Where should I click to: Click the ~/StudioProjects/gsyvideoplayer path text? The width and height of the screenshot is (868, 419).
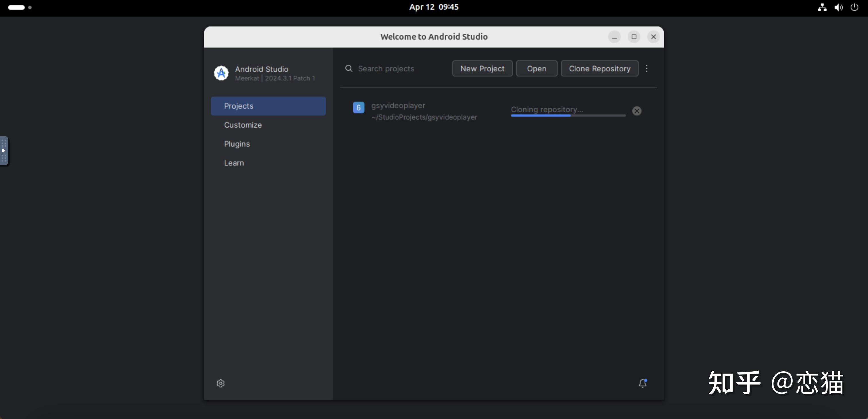tap(424, 117)
